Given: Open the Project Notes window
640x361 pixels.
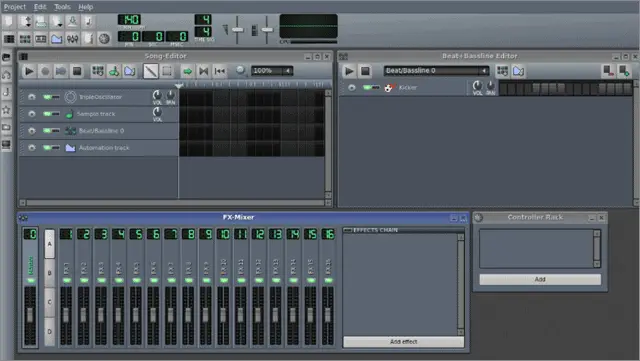Looking at the screenshot, I should tap(89, 39).
